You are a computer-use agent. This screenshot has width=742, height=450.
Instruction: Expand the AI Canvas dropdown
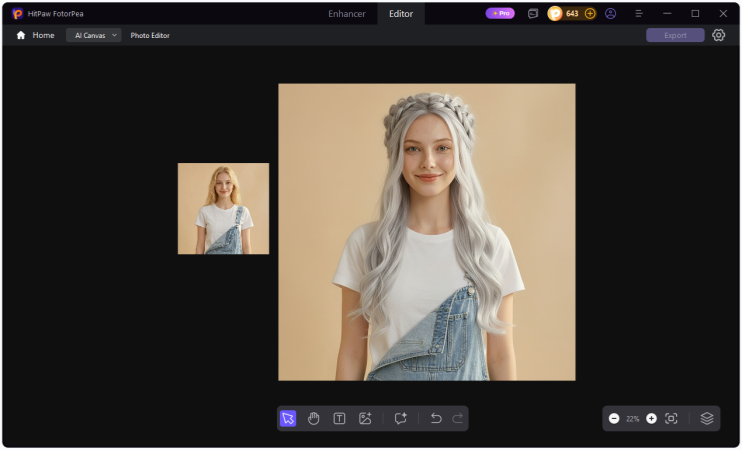pos(94,35)
